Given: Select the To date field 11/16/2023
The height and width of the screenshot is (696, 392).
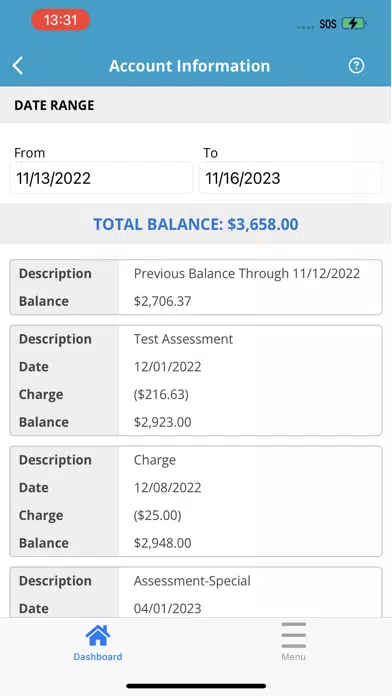Looking at the screenshot, I should coord(290,178).
